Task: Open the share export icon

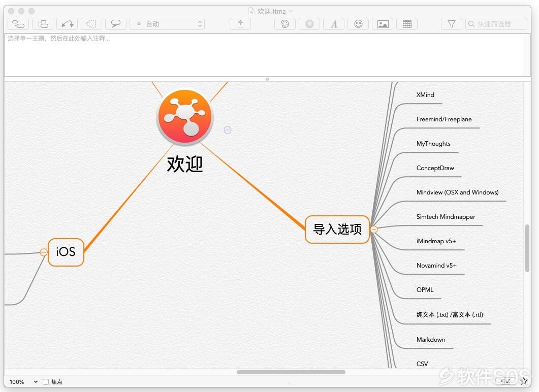Action: pyautogui.click(x=240, y=24)
